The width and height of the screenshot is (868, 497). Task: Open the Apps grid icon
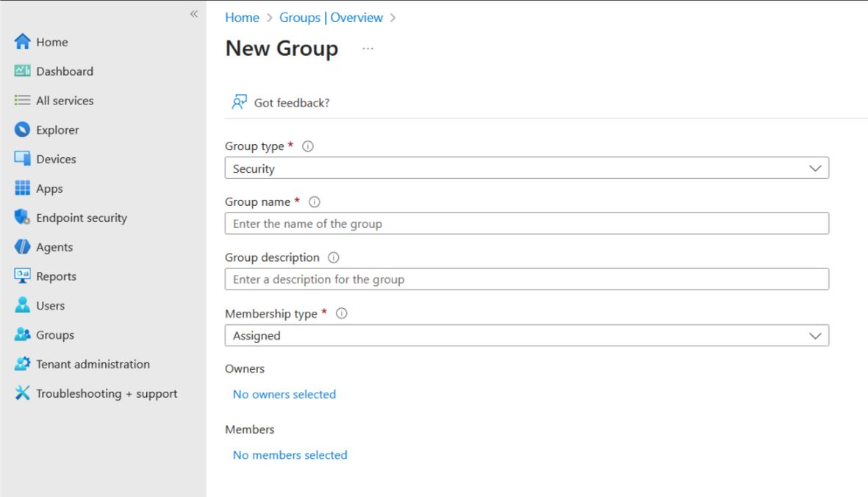click(x=22, y=189)
